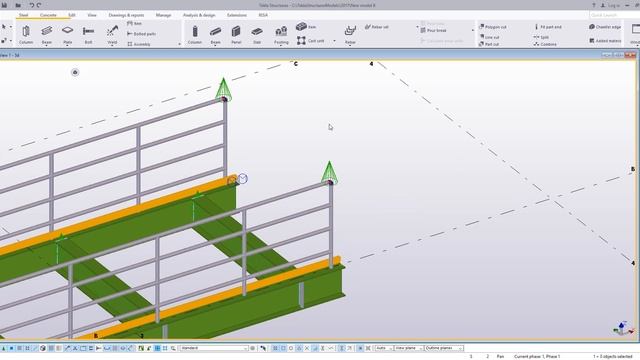The height and width of the screenshot is (360, 640).
Task: Click the green cone handle on the far handrail post
Action: [x=223, y=89]
